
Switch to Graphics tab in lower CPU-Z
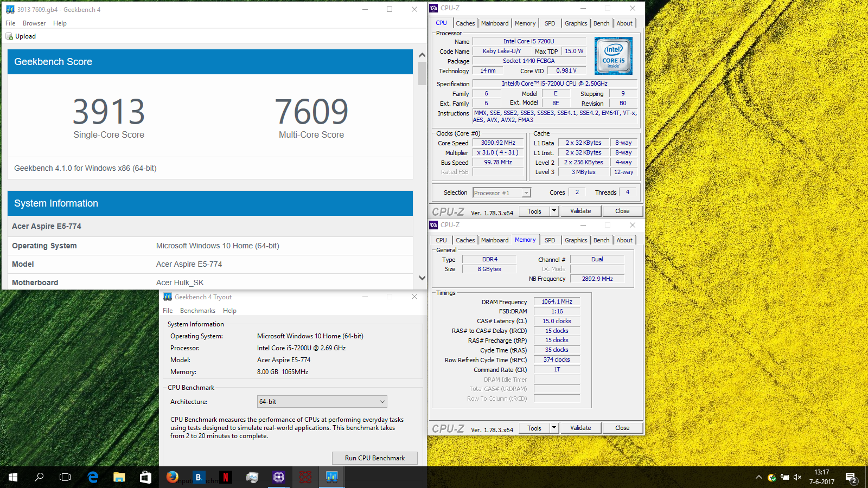pyautogui.click(x=576, y=240)
